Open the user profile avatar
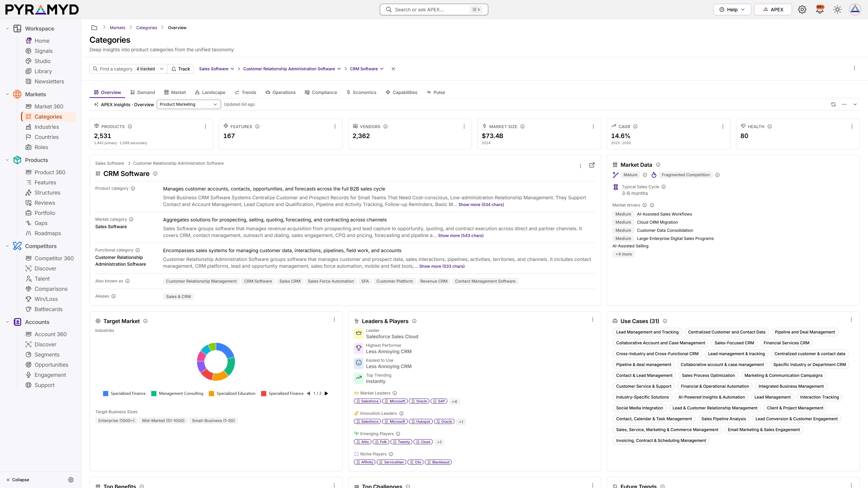This screenshot has width=868, height=488. pyautogui.click(x=855, y=9)
